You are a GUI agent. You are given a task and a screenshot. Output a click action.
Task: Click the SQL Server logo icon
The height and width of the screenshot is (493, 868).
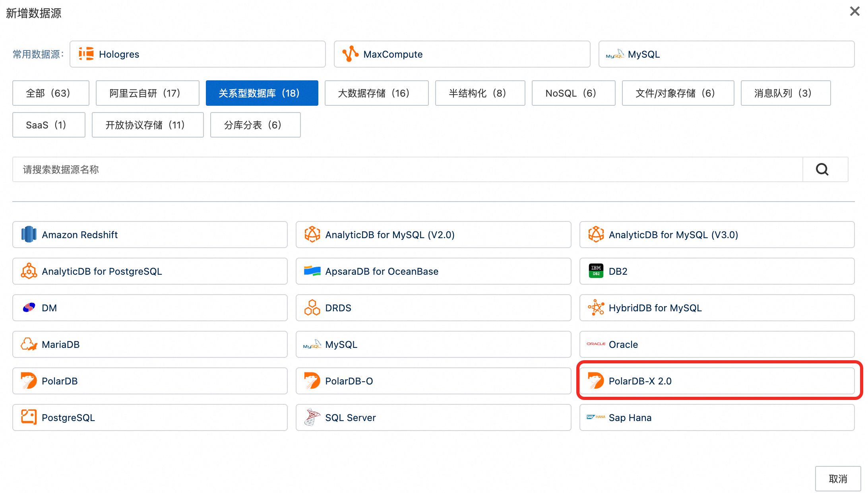coord(312,417)
